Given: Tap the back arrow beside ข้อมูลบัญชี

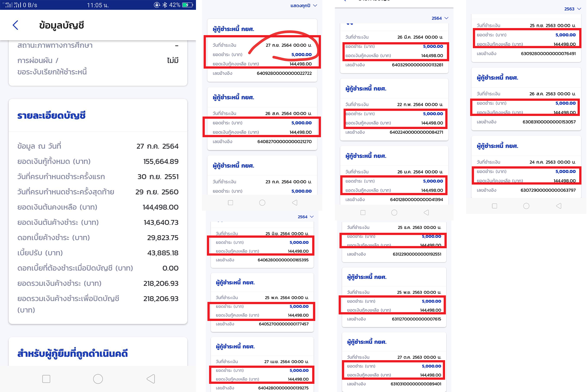Looking at the screenshot, I should point(16,25).
